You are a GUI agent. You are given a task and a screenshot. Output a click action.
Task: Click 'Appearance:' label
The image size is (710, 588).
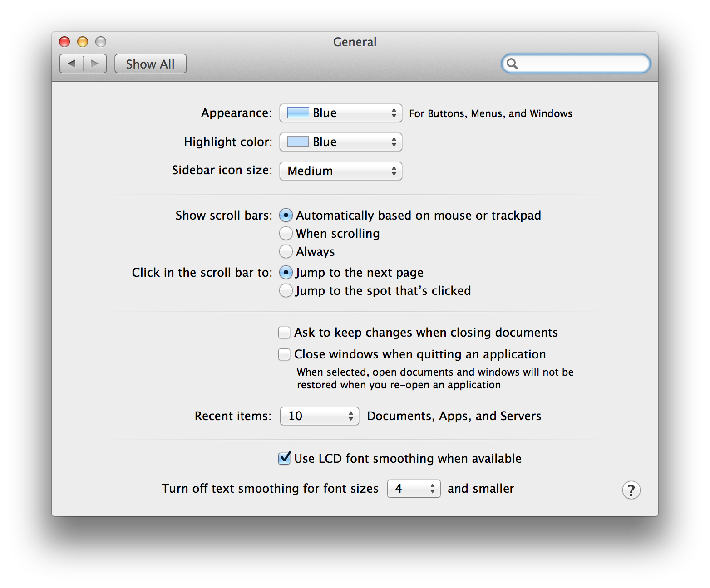tap(237, 113)
